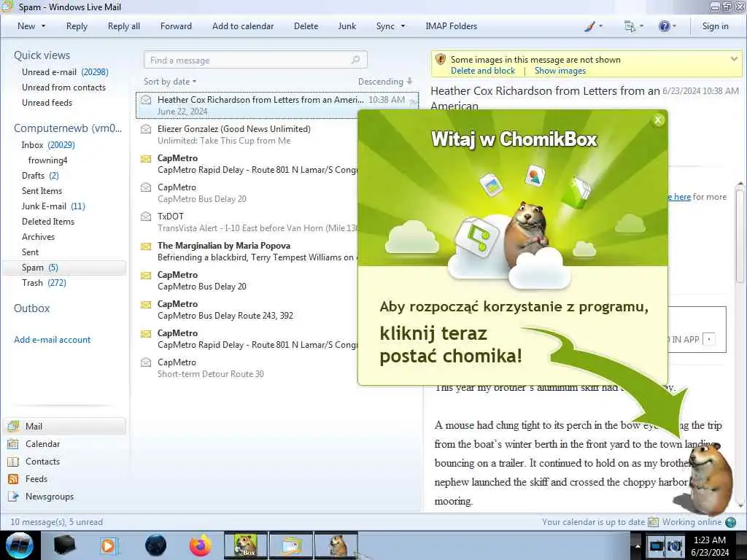Open the Sync dropdown arrow

403,26
